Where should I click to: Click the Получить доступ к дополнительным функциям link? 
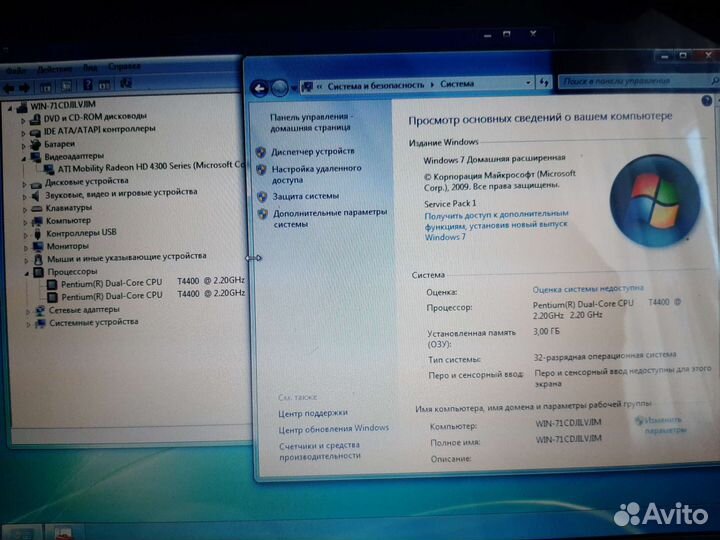coord(496,225)
